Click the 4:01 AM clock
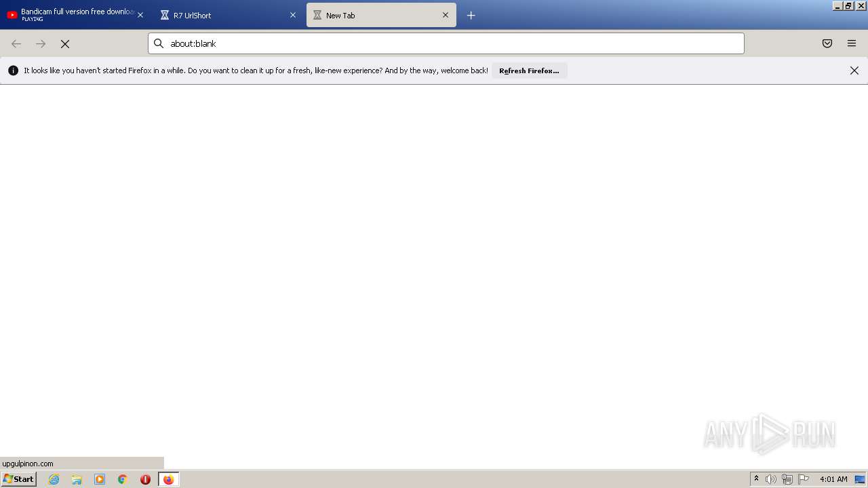The height and width of the screenshot is (488, 868). (x=833, y=479)
